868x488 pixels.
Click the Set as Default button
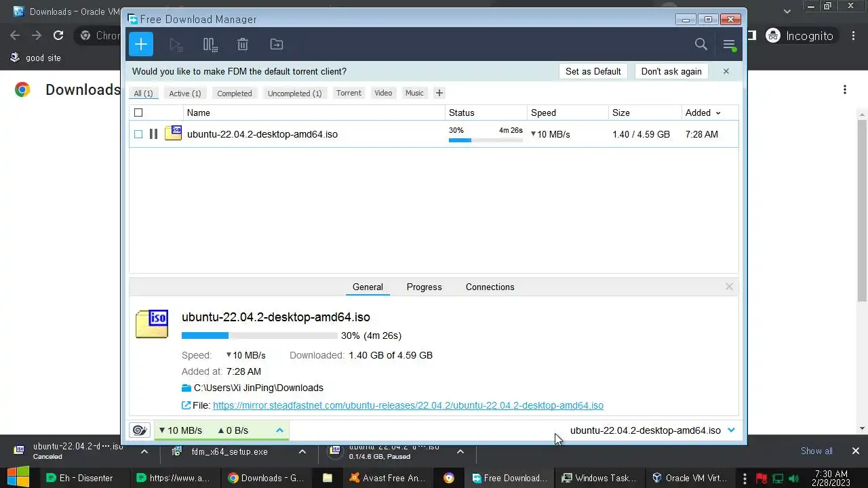[x=593, y=71]
